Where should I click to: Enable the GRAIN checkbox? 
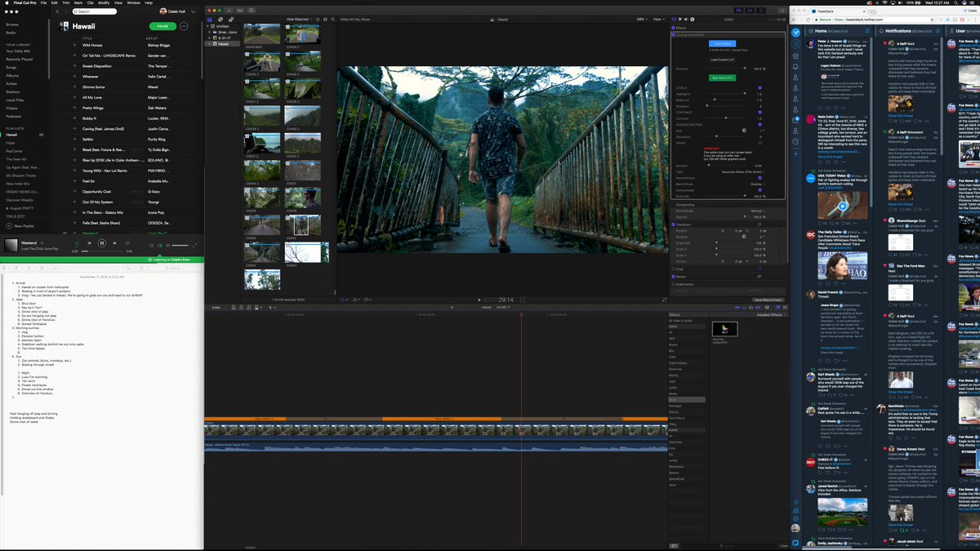759,143
